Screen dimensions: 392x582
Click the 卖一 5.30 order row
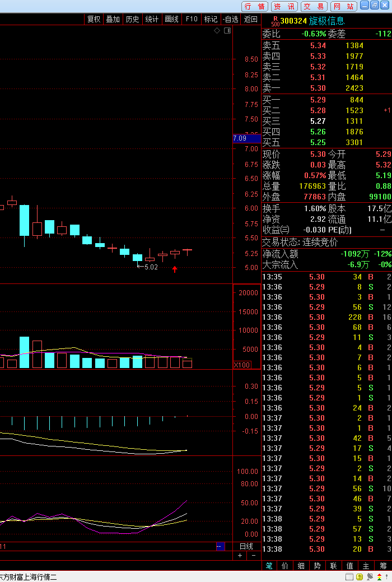(326, 89)
